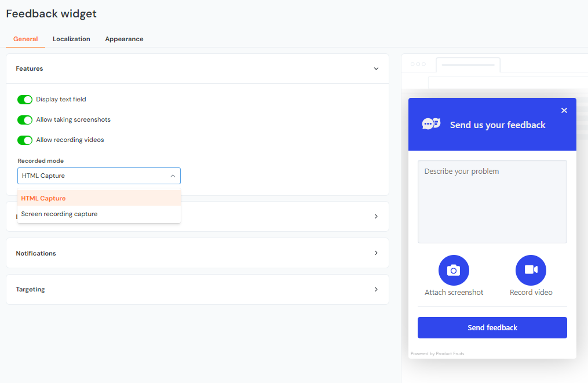Select the General tab
The width and height of the screenshot is (588, 383).
point(25,39)
